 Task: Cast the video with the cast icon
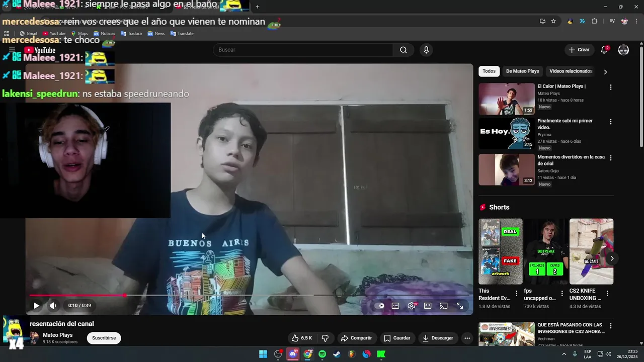[x=444, y=306]
